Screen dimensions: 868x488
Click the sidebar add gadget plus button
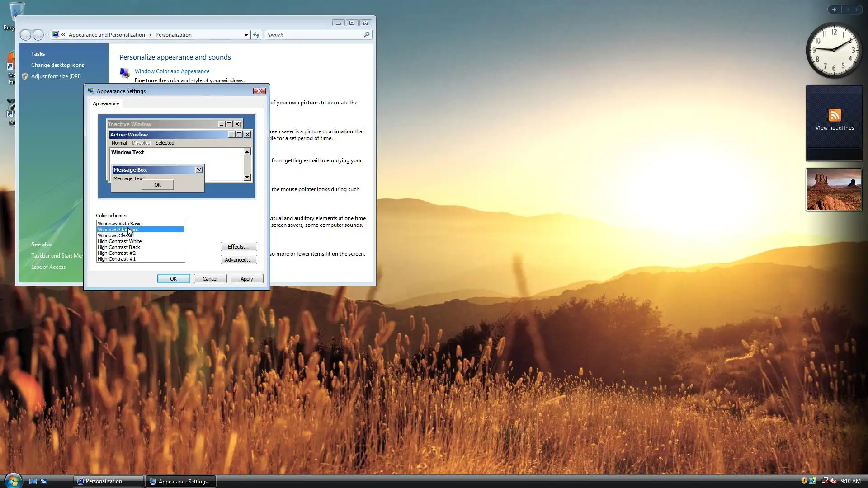point(834,9)
